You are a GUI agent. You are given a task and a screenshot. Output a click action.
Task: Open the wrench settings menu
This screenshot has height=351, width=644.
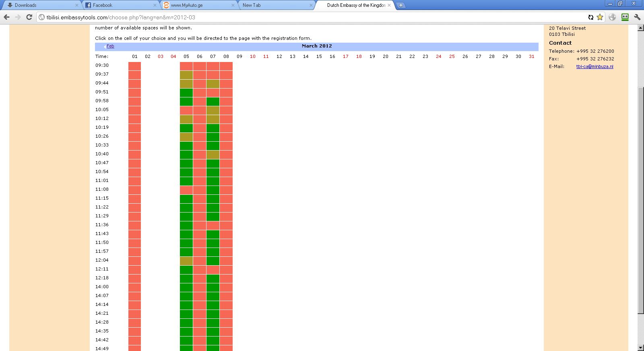pos(637,17)
